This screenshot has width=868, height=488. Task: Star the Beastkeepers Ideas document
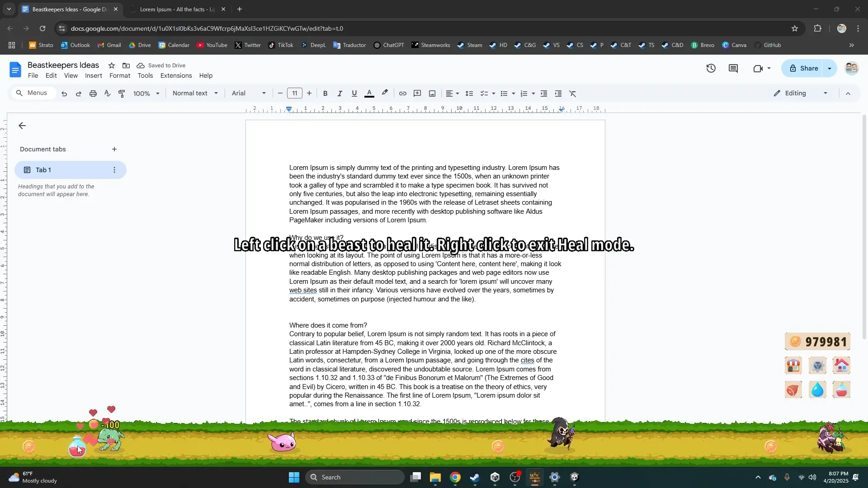click(x=111, y=66)
